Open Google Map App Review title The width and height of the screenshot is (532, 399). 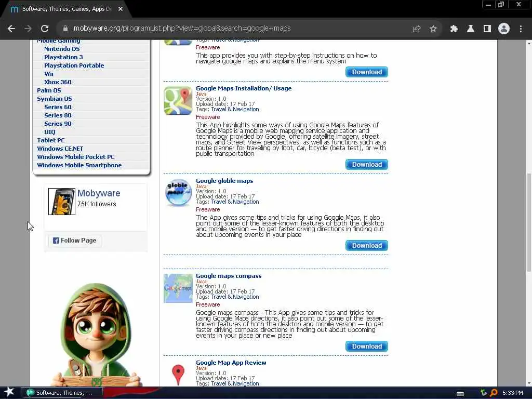pyautogui.click(x=231, y=363)
